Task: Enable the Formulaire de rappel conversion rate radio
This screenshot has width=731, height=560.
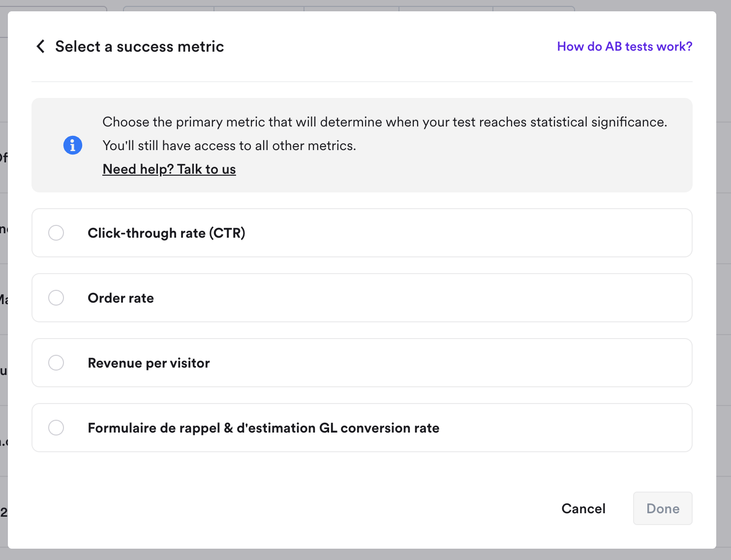Action: pos(56,428)
